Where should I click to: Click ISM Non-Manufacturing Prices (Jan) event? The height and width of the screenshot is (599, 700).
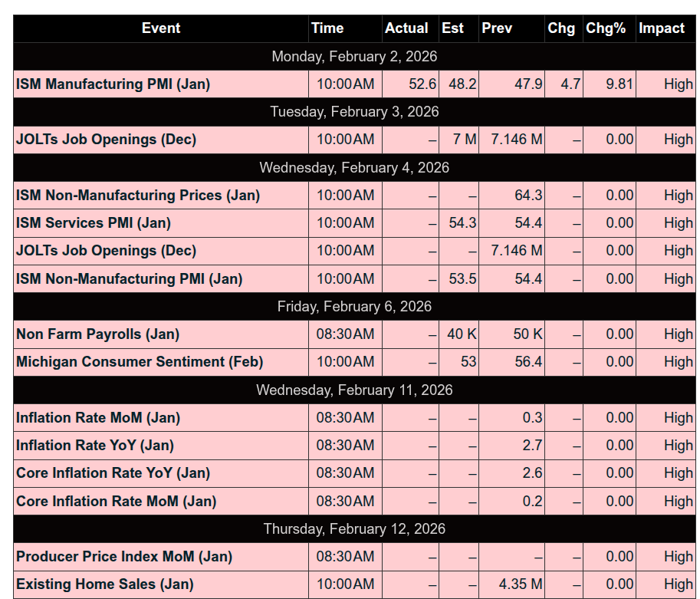pos(138,196)
